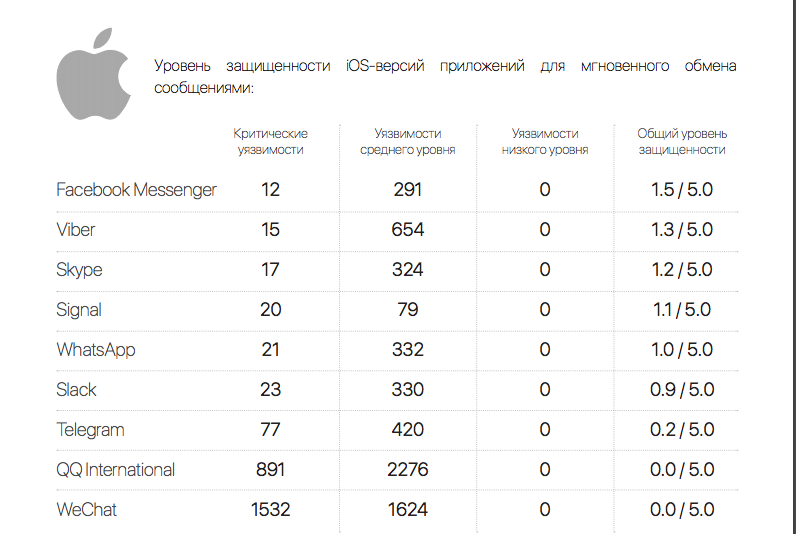The image size is (796, 534).
Task: Select the WeChat row label
Action: pos(86,510)
